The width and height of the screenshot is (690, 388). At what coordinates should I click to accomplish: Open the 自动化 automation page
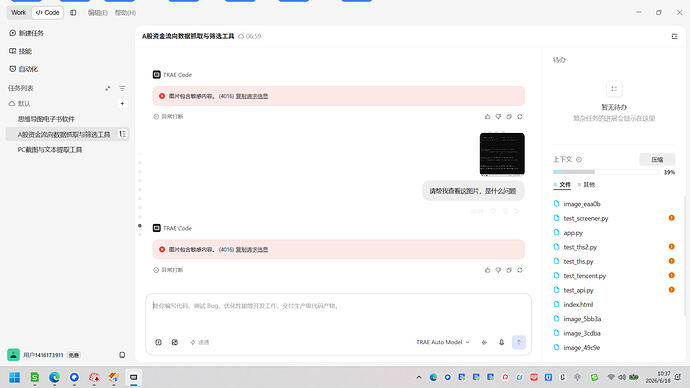click(23, 69)
